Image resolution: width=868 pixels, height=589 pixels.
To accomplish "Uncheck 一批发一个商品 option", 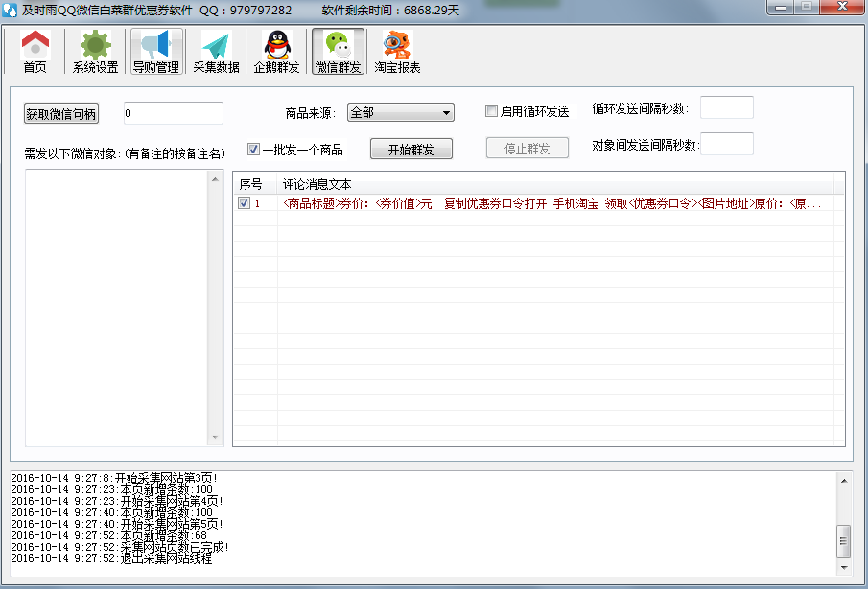I will (x=253, y=148).
